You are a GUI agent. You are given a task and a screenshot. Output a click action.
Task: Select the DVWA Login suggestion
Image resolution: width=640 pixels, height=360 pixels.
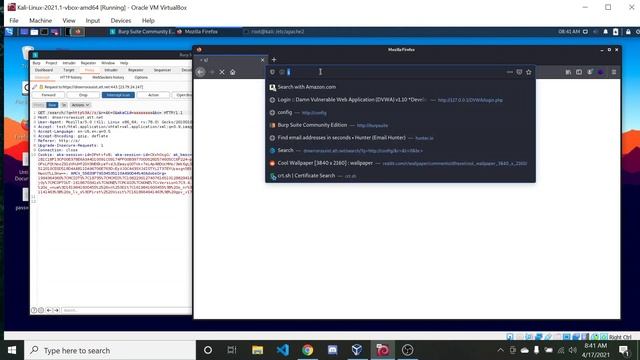point(400,100)
